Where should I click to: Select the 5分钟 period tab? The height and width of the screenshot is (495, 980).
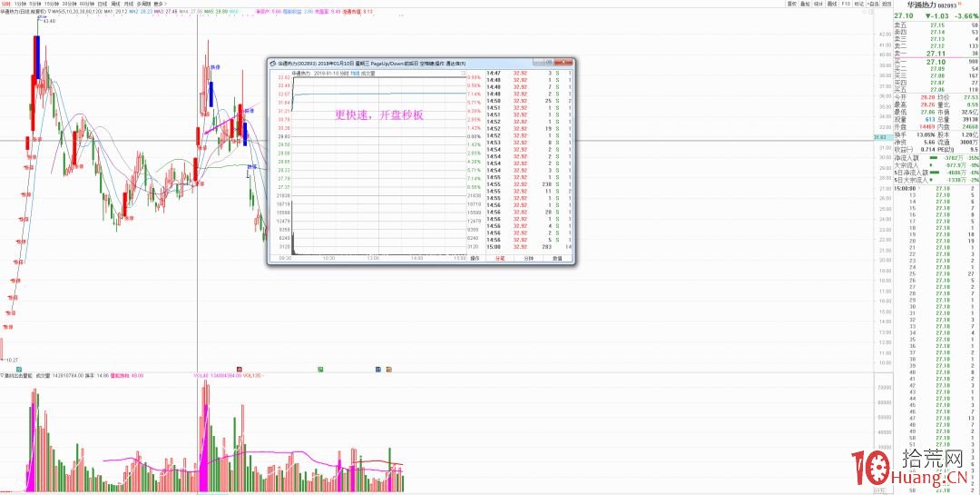pyautogui.click(x=35, y=4)
